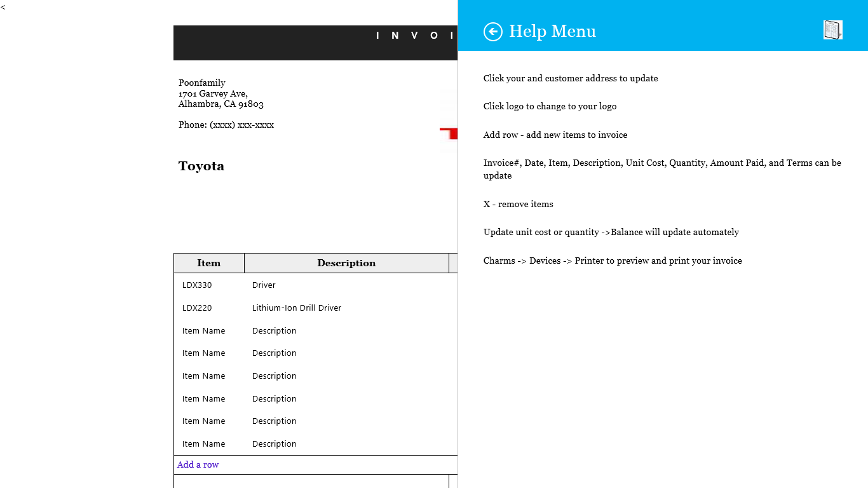This screenshot has width=868, height=488.
Task: Click the Item column header
Action: coord(209,263)
